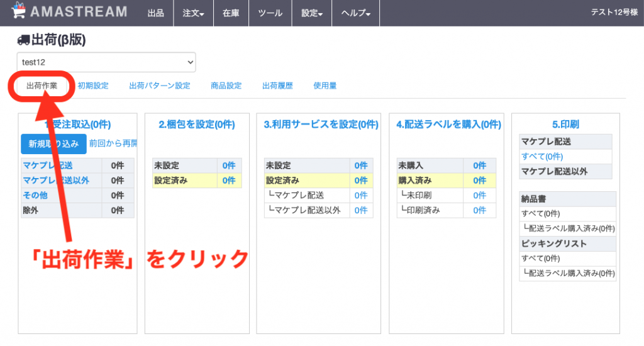Click the 出荷(β版) page title truck icon
644x346 pixels.
tap(23, 40)
